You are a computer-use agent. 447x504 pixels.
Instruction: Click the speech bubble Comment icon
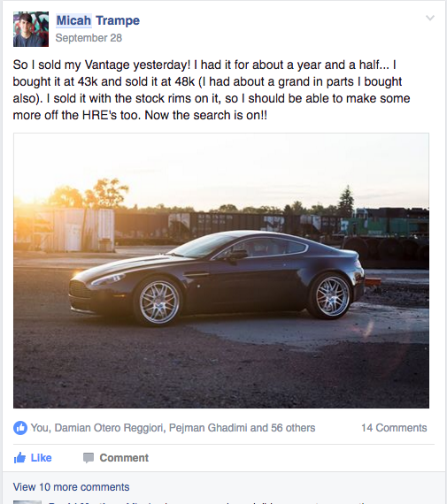pos(89,458)
